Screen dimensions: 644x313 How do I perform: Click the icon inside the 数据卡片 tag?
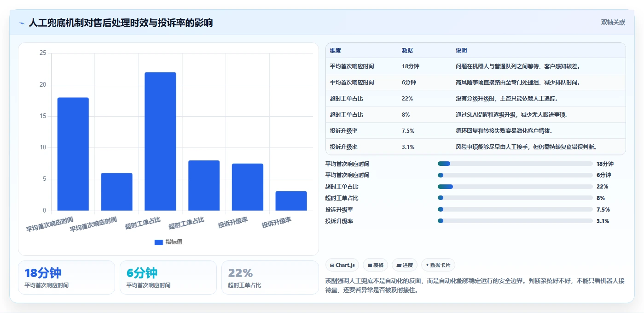[x=427, y=265]
